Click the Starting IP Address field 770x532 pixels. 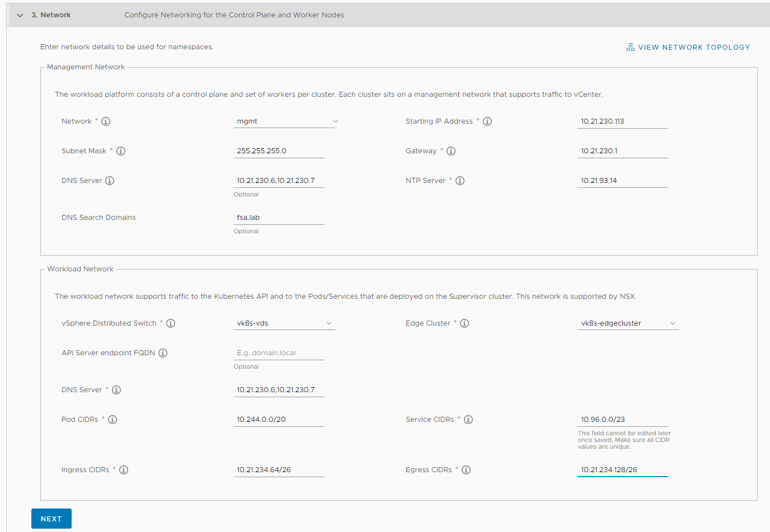point(623,121)
